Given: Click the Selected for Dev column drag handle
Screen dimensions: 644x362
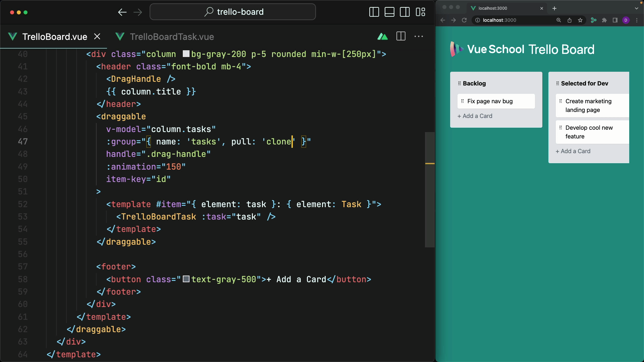Looking at the screenshot, I should pos(558,83).
